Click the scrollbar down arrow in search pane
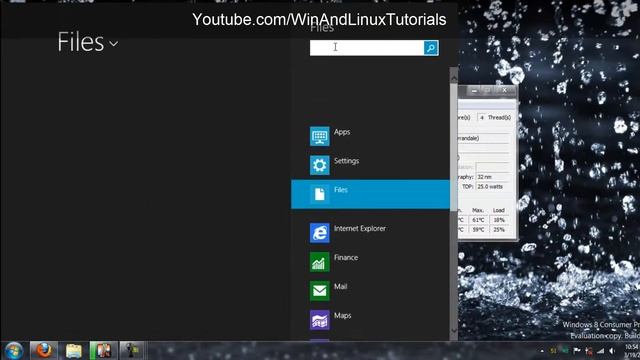 click(x=453, y=331)
